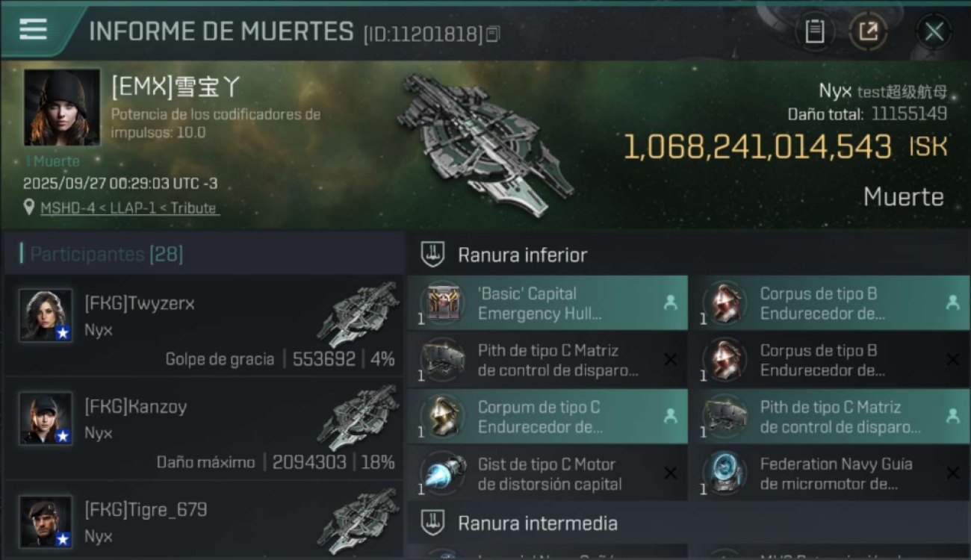The height and width of the screenshot is (560, 971).
Task: Open the hamburger menu icon
Action: click(34, 30)
